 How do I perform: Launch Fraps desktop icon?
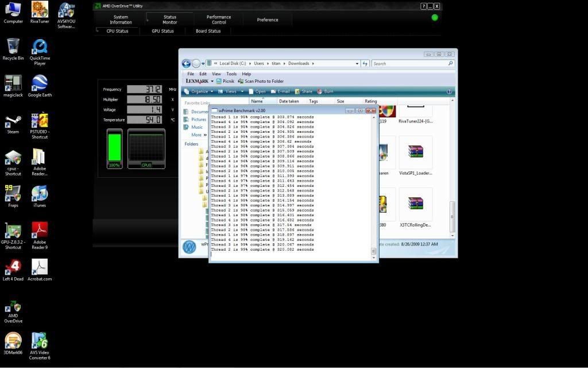click(x=13, y=197)
